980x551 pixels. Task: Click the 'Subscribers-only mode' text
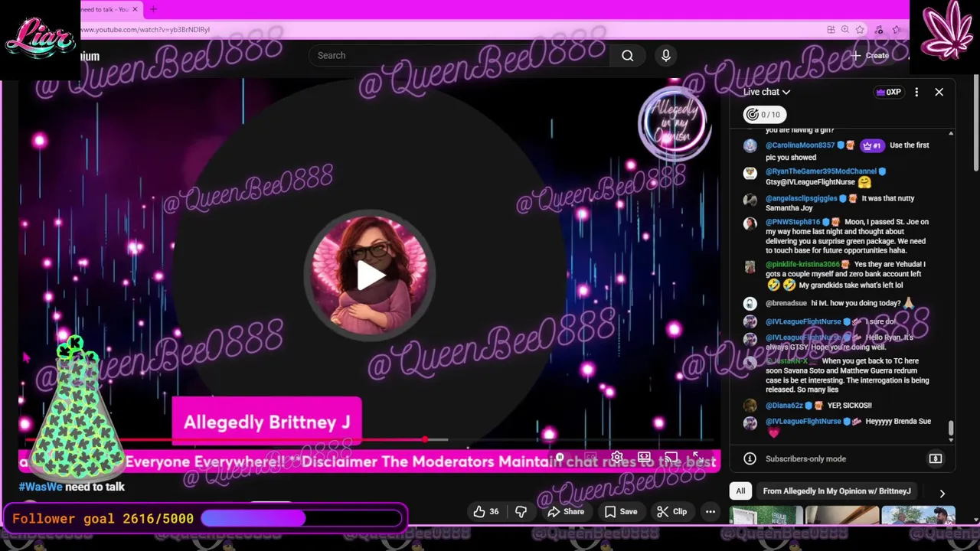805,459
